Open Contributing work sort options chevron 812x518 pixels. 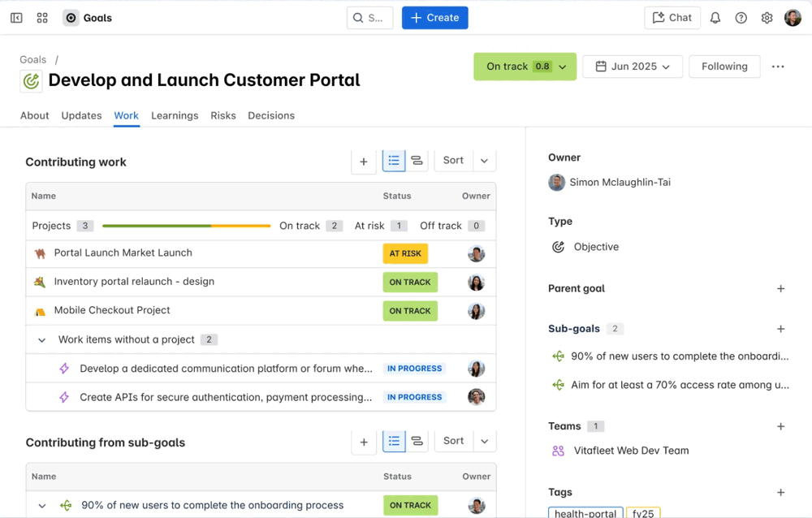tap(484, 161)
